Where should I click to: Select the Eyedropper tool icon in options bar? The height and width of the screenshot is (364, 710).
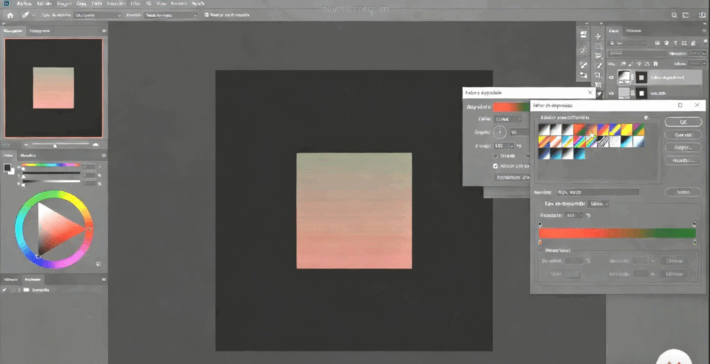26,15
